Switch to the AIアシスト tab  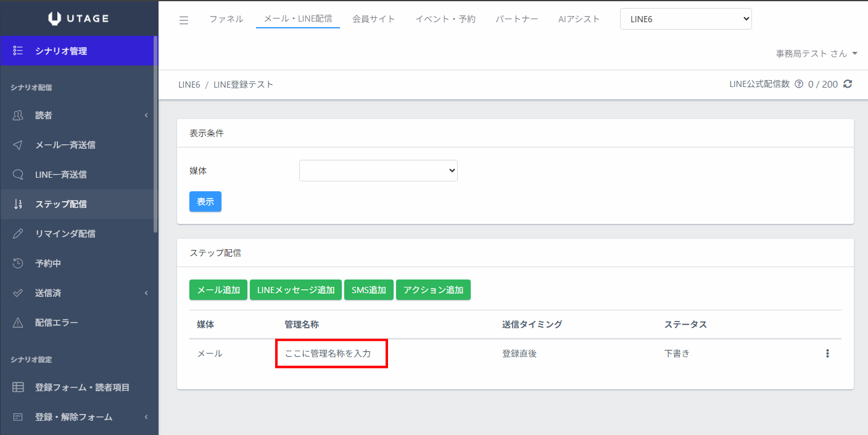pyautogui.click(x=579, y=19)
